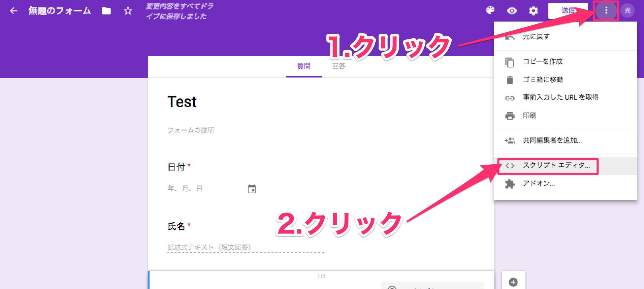Select 事前入力した URL を取得
Image resolution: width=644 pixels, height=289 pixels.
coord(565,97)
